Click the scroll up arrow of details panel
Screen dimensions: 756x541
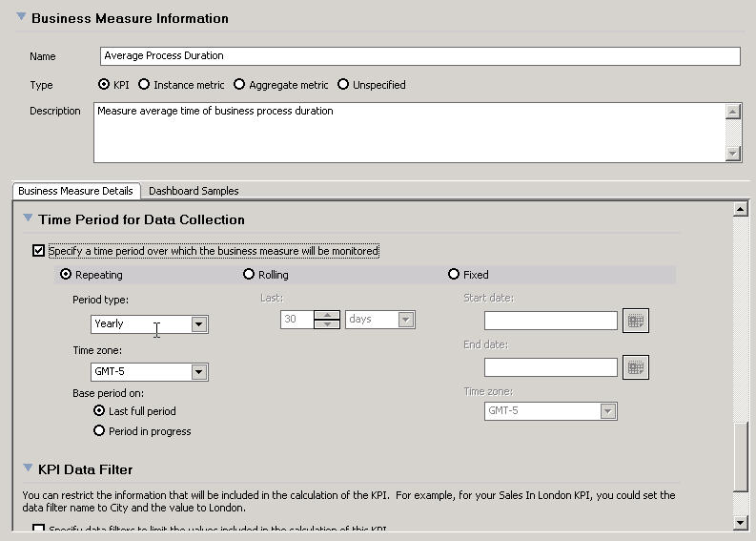(741, 209)
